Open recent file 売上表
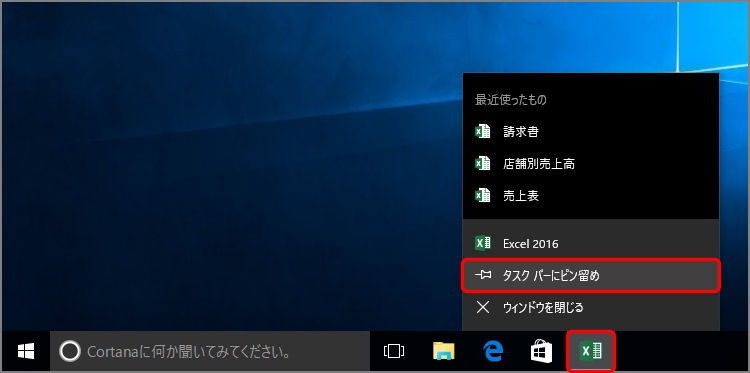The image size is (750, 373). coord(591,195)
